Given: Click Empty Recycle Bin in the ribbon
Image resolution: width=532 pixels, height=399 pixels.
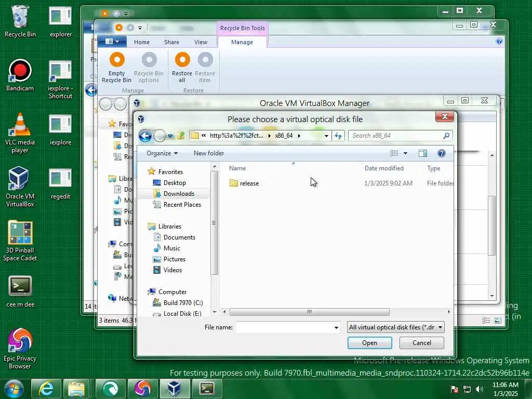Looking at the screenshot, I should (116, 68).
